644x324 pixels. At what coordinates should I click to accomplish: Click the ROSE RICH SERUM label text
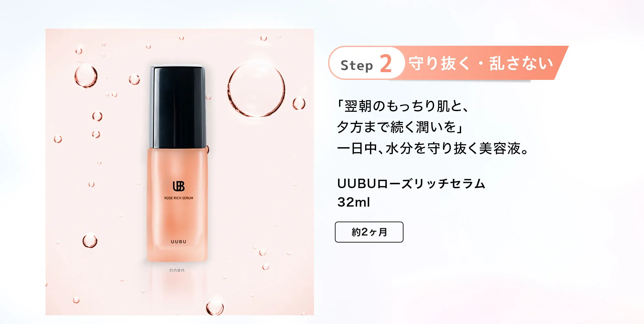click(x=179, y=198)
